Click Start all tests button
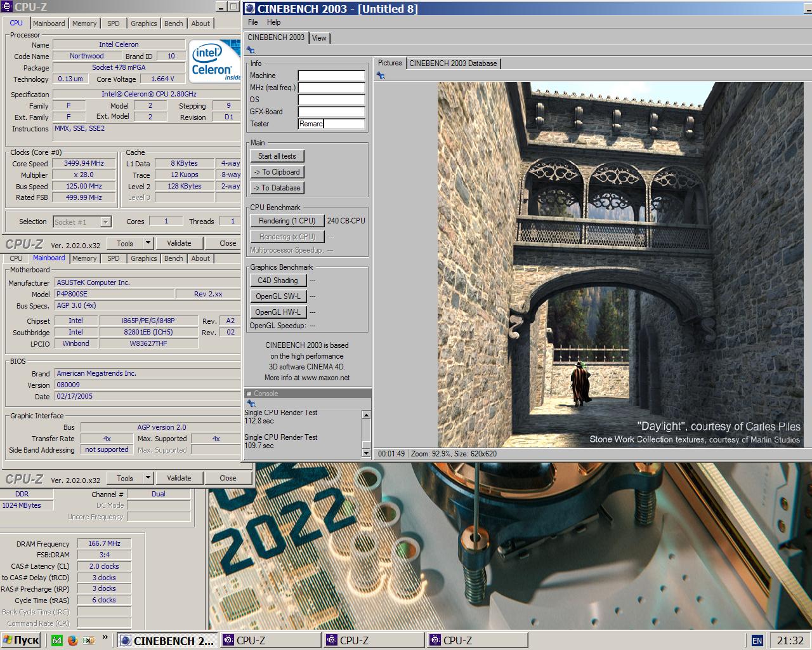Screen dimensions: 812x650 point(277,156)
